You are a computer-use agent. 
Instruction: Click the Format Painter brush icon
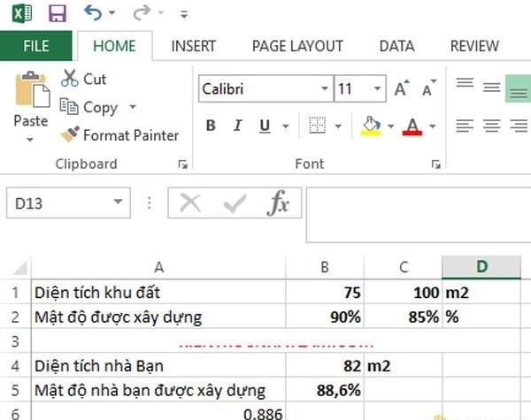tap(70, 135)
